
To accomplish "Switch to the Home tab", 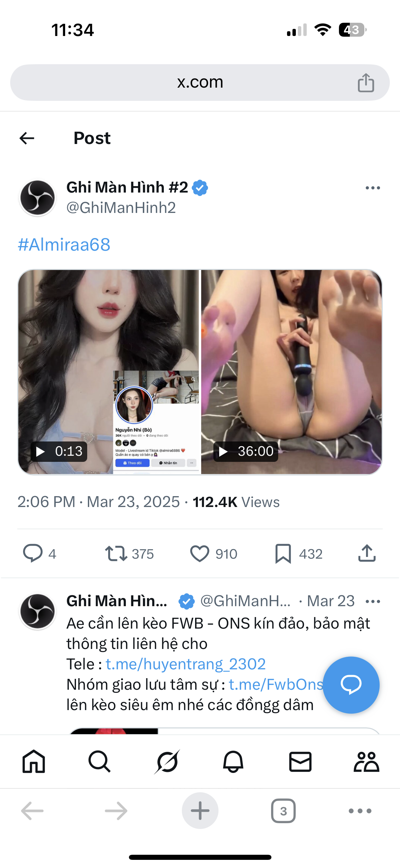I will (x=34, y=762).
